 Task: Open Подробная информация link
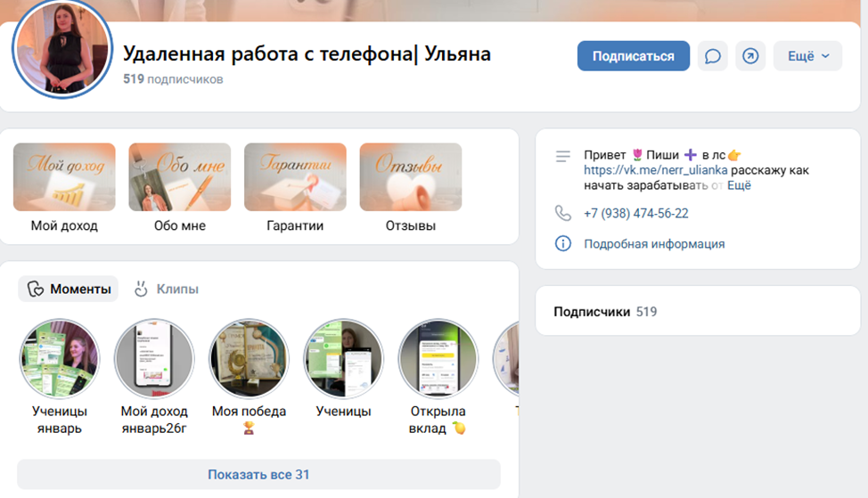click(x=654, y=244)
